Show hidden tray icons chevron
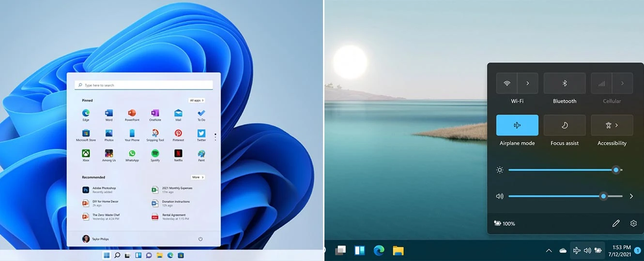The width and height of the screenshot is (644, 261). pos(549,250)
